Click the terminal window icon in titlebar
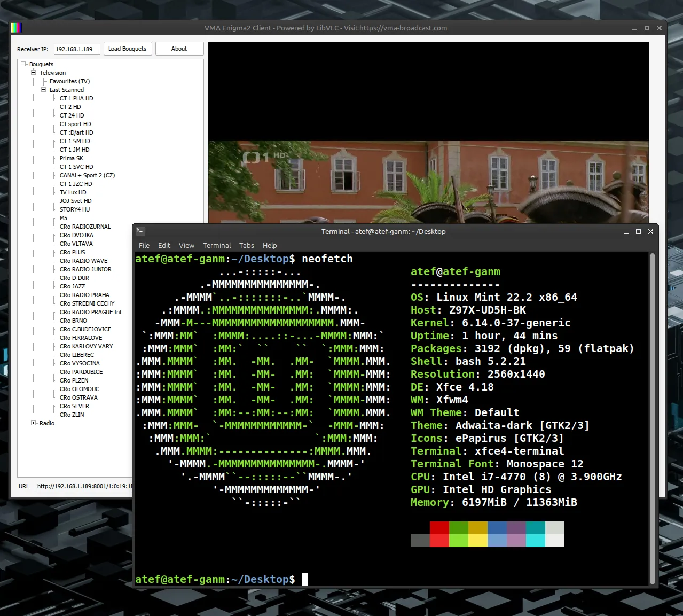 (140, 231)
